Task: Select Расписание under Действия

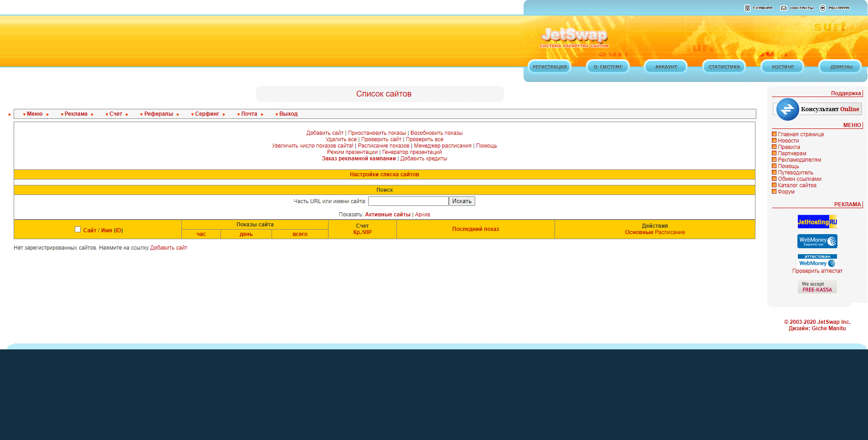Action: pyautogui.click(x=670, y=232)
